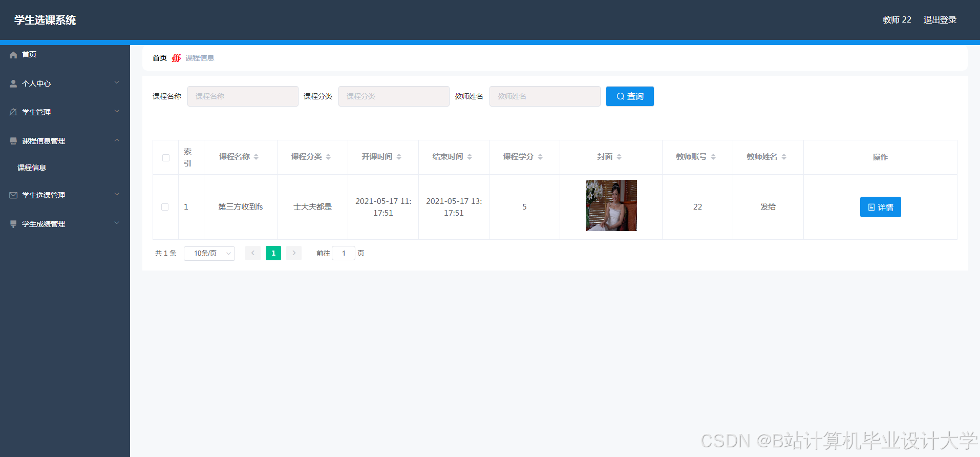Expand 学生管理 menu chevron

(x=117, y=111)
